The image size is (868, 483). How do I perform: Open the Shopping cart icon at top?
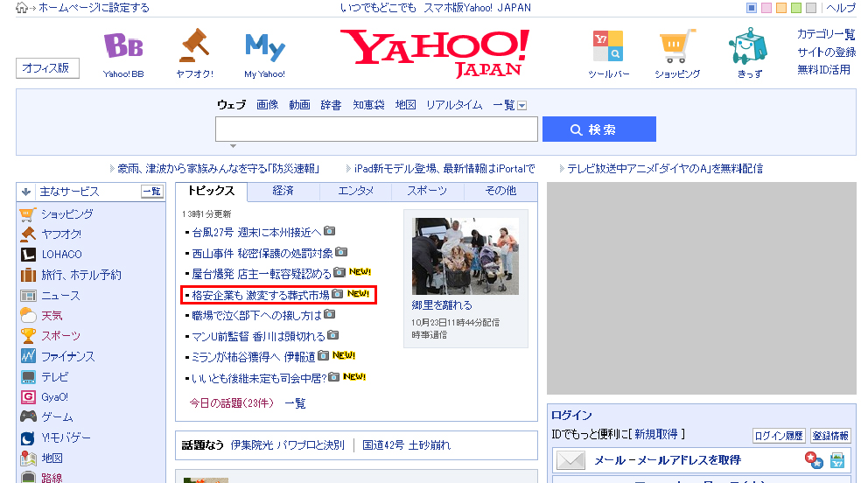(677, 45)
